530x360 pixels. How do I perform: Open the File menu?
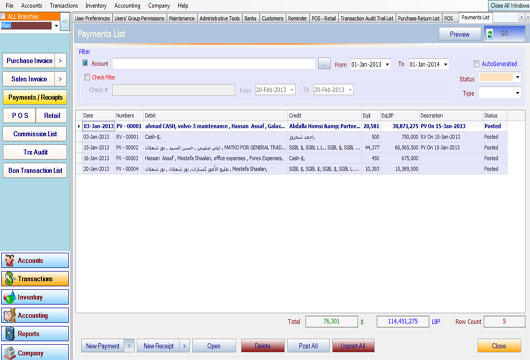click(9, 5)
